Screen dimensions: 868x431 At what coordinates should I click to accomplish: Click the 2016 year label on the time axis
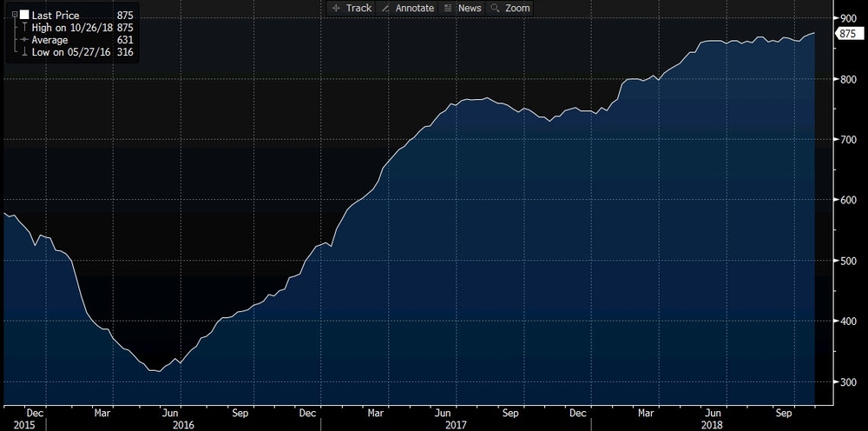[184, 425]
